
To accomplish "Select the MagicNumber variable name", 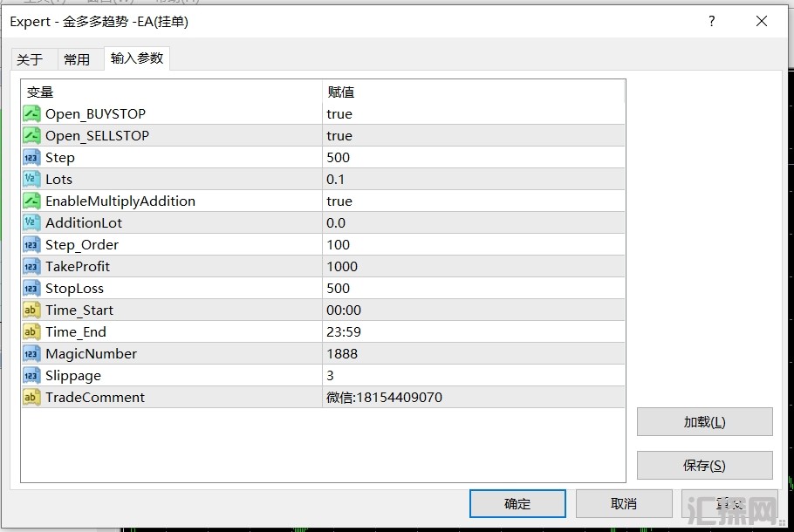I will (91, 354).
